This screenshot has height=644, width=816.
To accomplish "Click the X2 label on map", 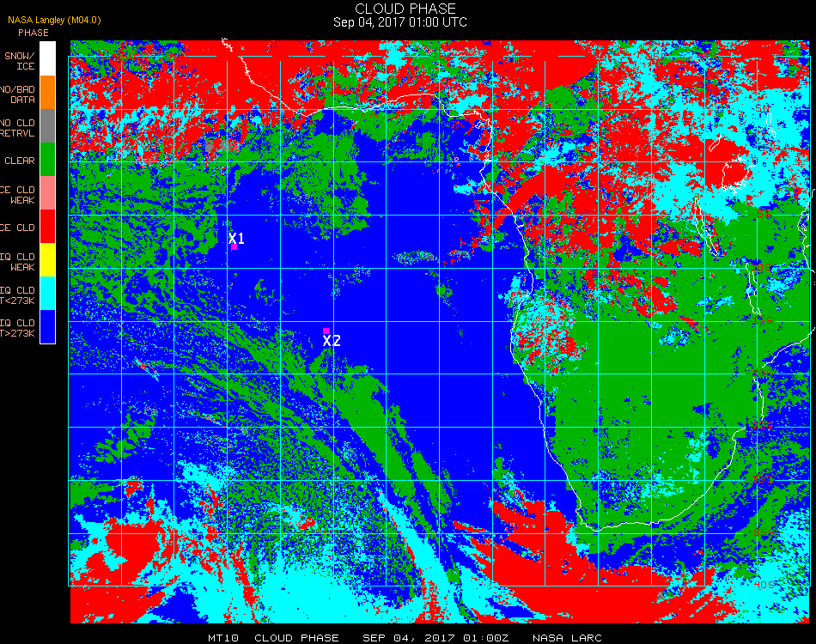I will tap(332, 341).
